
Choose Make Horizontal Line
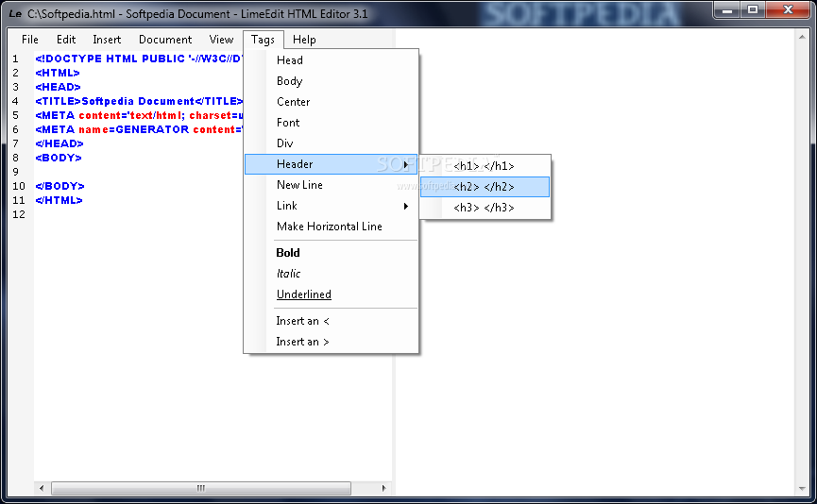pos(331,227)
